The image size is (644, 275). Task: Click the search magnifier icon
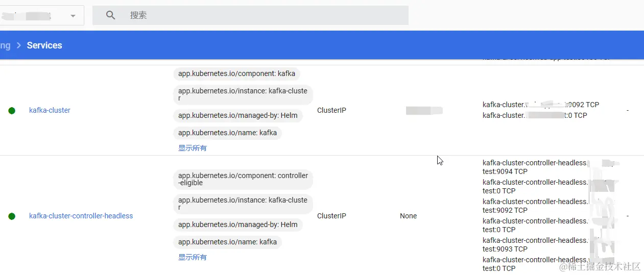[x=110, y=15]
